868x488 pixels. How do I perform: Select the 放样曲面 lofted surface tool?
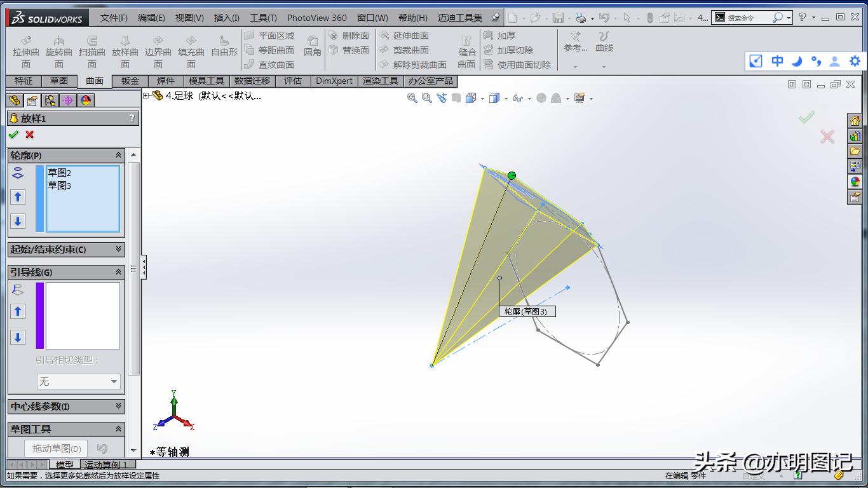click(125, 51)
